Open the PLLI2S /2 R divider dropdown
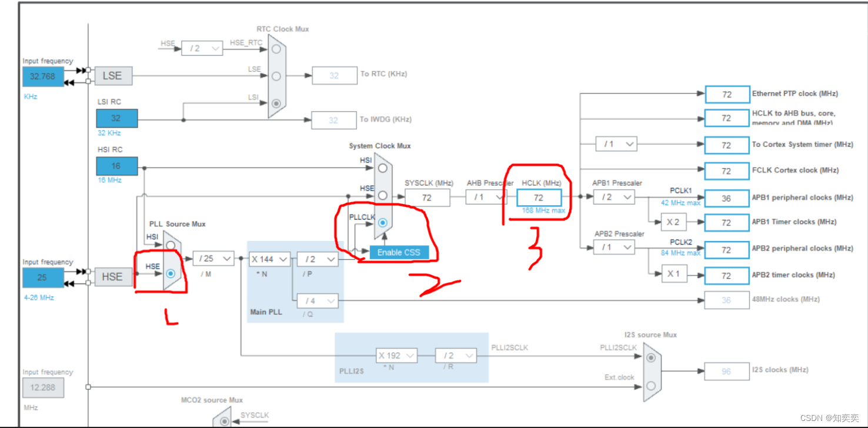This screenshot has width=868, height=428. point(456,355)
